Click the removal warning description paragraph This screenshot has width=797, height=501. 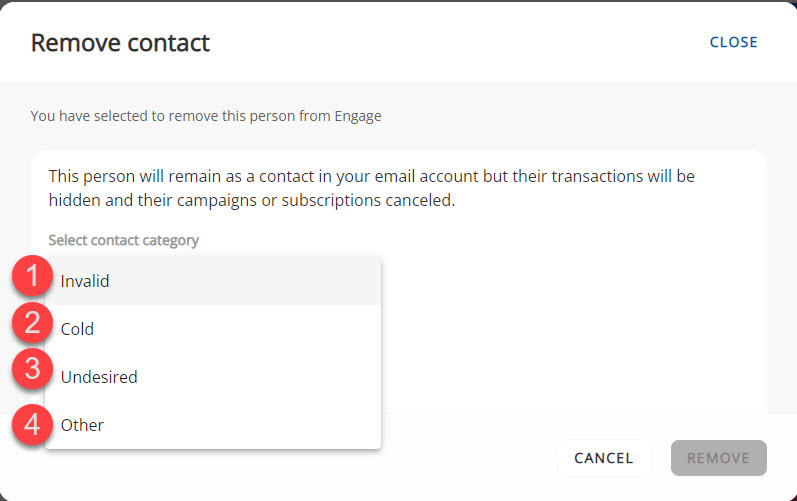click(370, 188)
